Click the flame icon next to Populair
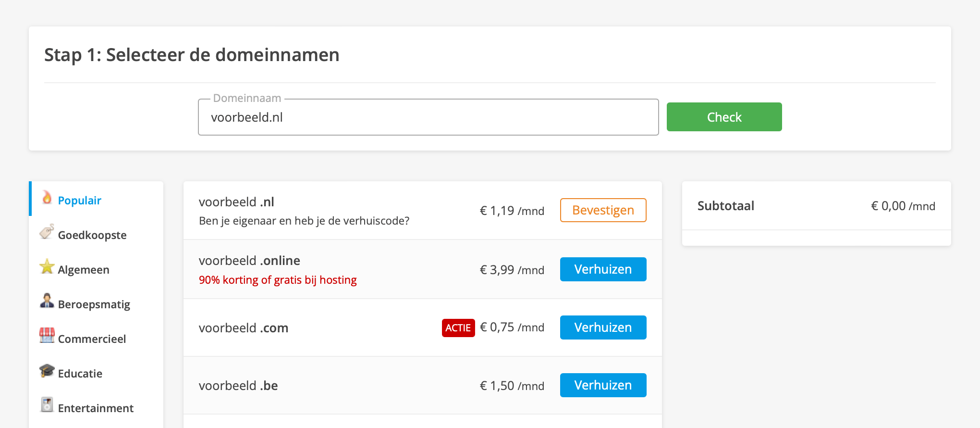The image size is (980, 428). [x=47, y=197]
